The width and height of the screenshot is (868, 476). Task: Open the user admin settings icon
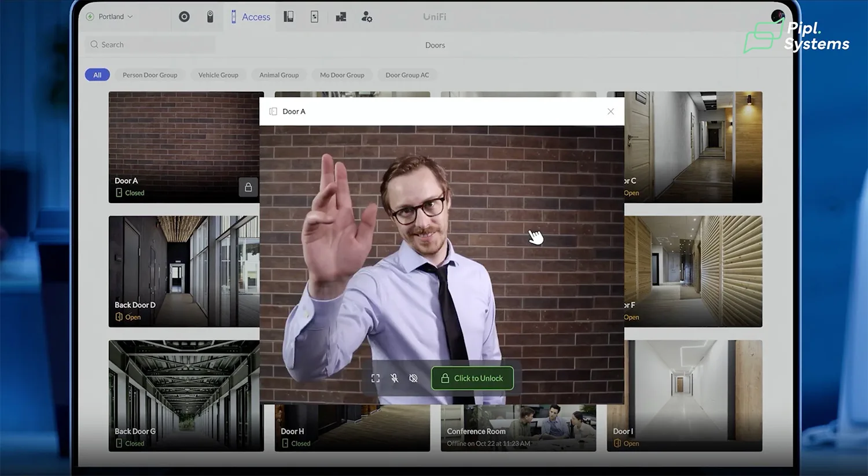[x=366, y=17]
